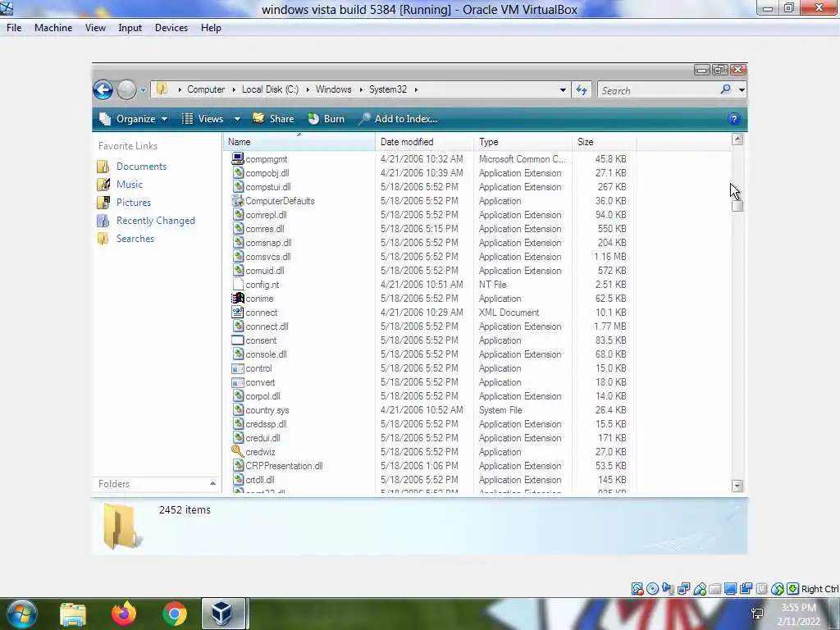The image size is (840, 630).
Task: Open the VirtualBox View menu
Action: tap(95, 28)
